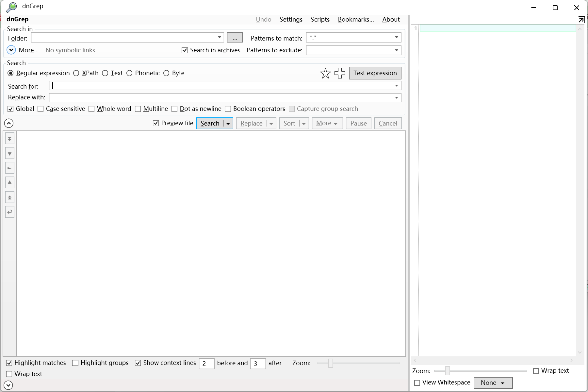Disable the Search in archives checkbox
This screenshot has width=588, height=392.
point(185,50)
